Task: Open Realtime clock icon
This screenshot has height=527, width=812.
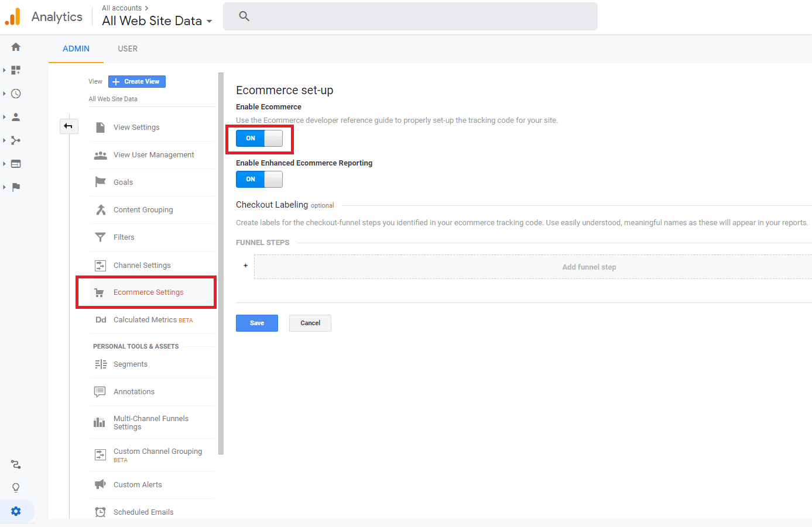Action: click(16, 94)
